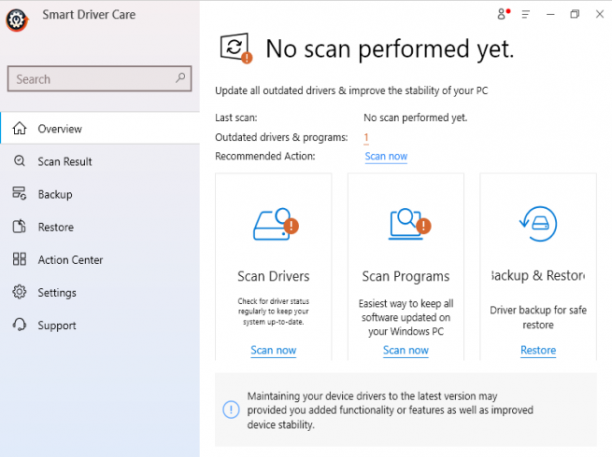Click the 'Update all outdated drivers' subtitle
Viewport: 612px width, 457px height.
click(x=351, y=91)
